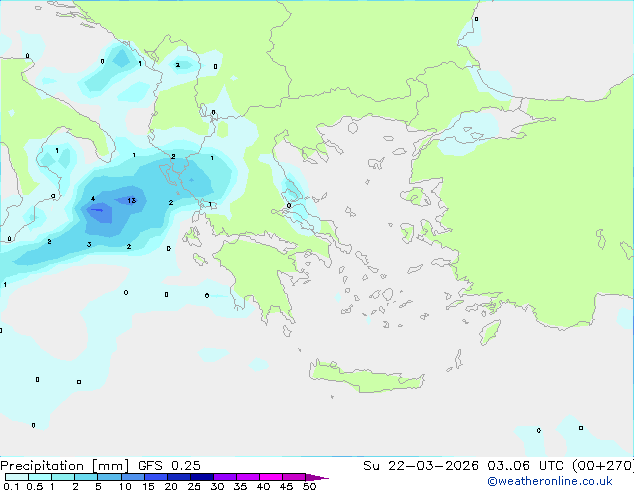This screenshot has height=490, width=634.
Task: Click the '20' legend scale label
Action: [x=171, y=486]
